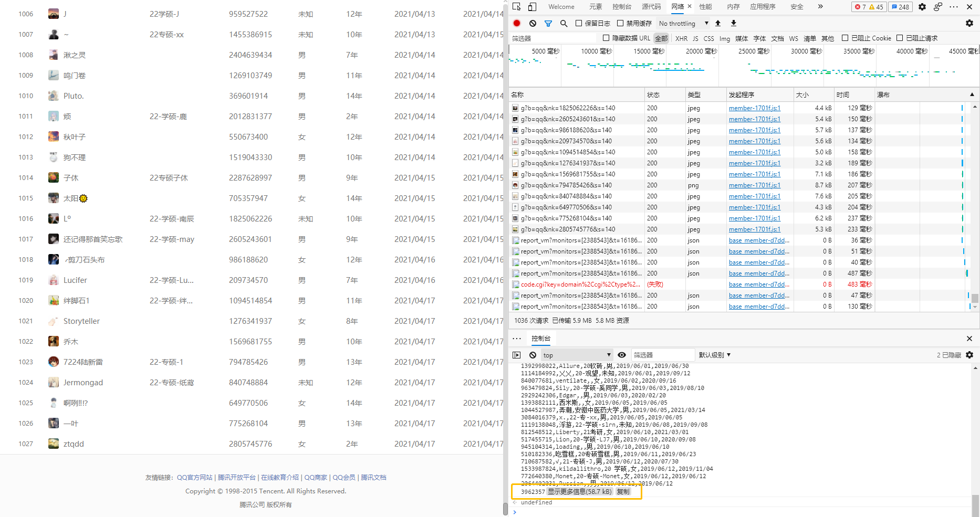Open network panel settings gear
This screenshot has width=980, height=517.
969,23
